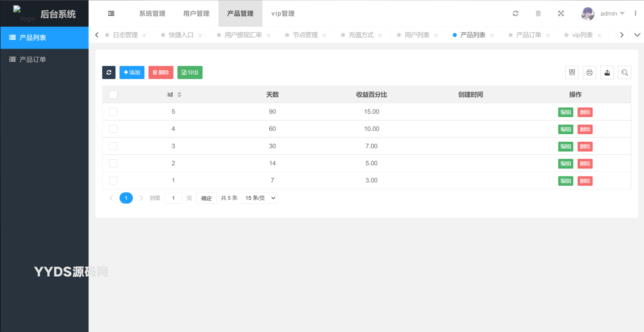Open the column filter grid icon

click(x=572, y=73)
